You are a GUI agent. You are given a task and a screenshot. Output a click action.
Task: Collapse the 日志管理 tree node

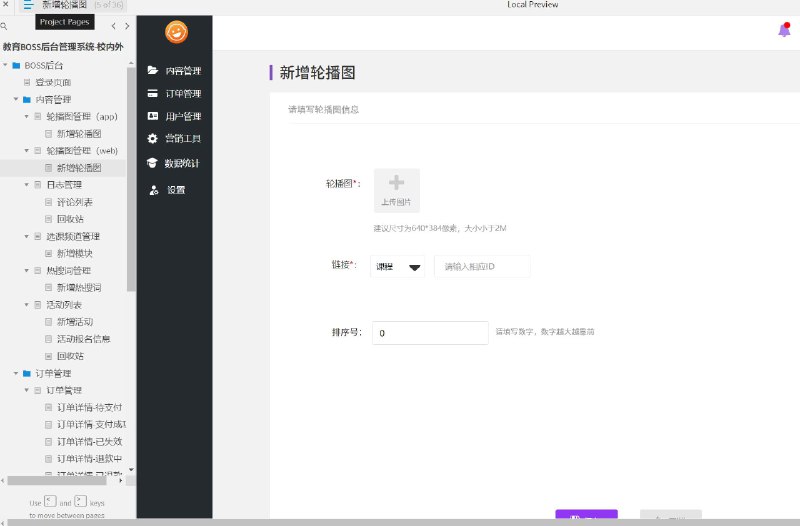[27, 185]
